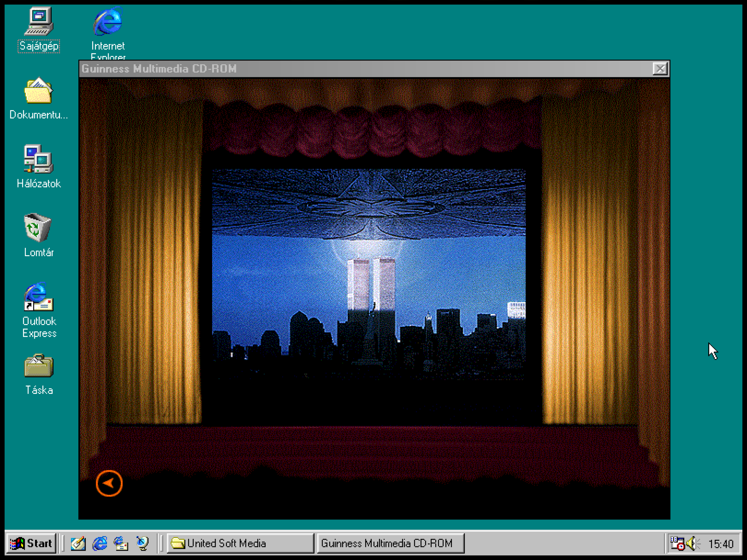Click the Task Scheduler tray icon
Image resolution: width=747 pixels, height=560 pixels.
click(677, 543)
